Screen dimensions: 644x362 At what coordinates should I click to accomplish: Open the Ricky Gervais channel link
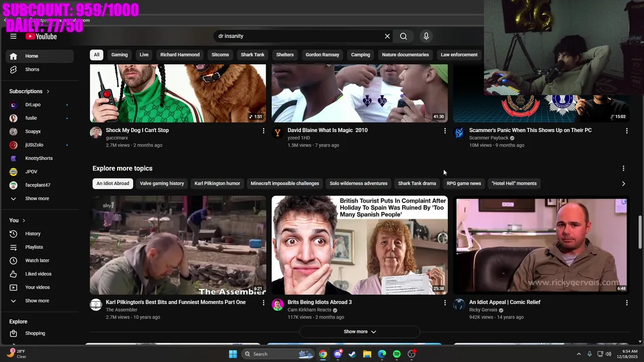pyautogui.click(x=483, y=310)
